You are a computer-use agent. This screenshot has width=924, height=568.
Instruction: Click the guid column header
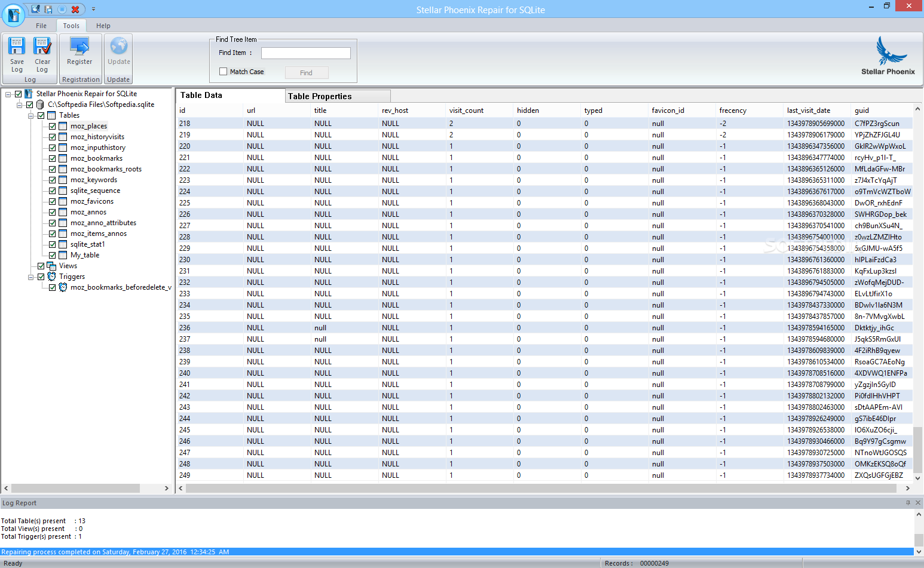(x=882, y=110)
